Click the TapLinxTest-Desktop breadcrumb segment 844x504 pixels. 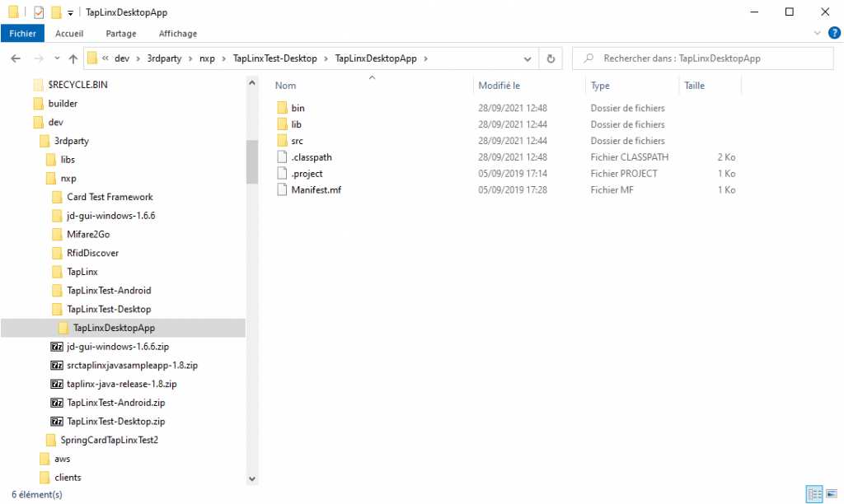pos(275,58)
